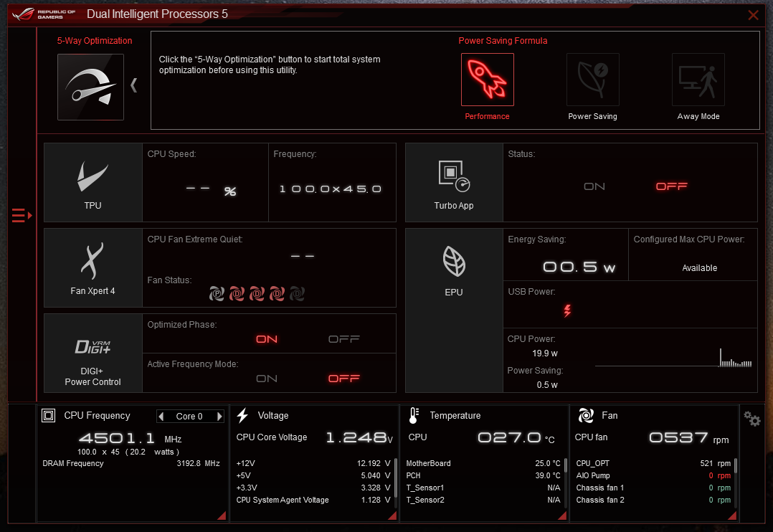Select the Power Saving leaf icon

click(x=592, y=80)
